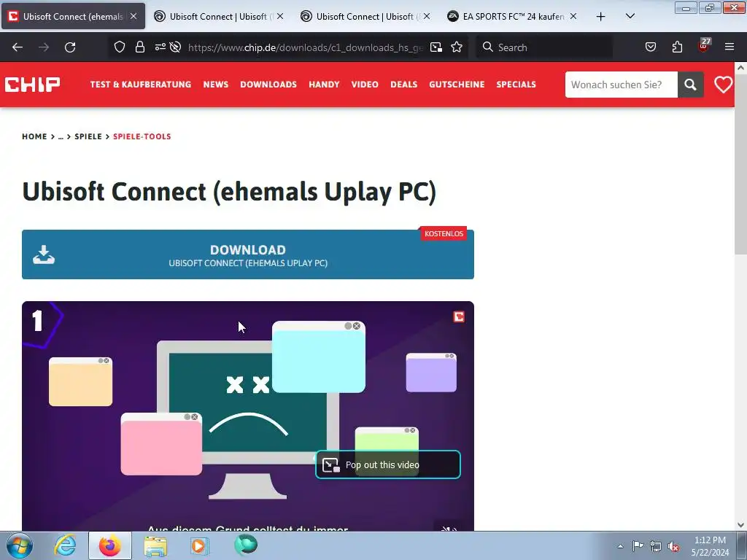Click the CHIP search magnifier button
Image resolution: width=747 pixels, height=560 pixels.
click(690, 85)
